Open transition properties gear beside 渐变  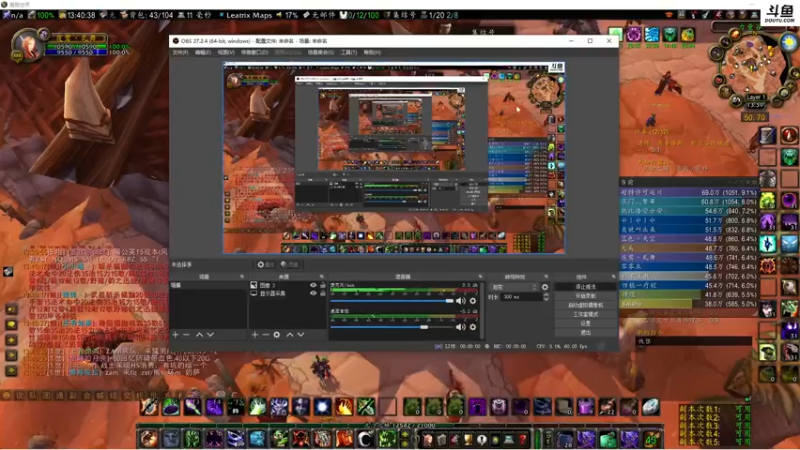[x=545, y=287]
